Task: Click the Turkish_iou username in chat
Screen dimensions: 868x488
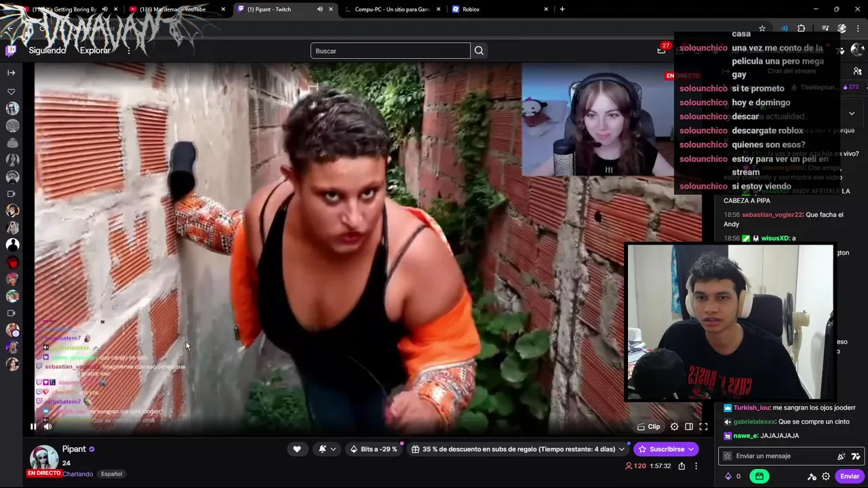Action: click(752, 408)
